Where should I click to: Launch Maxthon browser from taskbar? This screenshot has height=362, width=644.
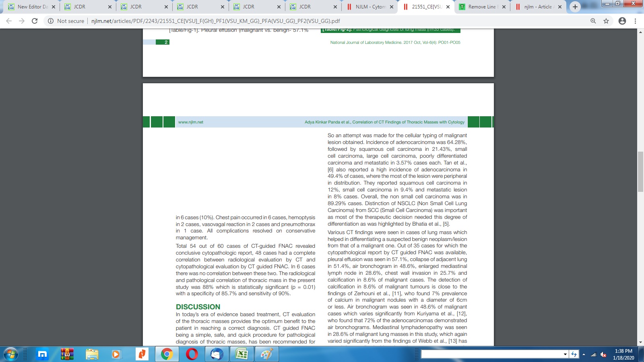(x=42, y=354)
